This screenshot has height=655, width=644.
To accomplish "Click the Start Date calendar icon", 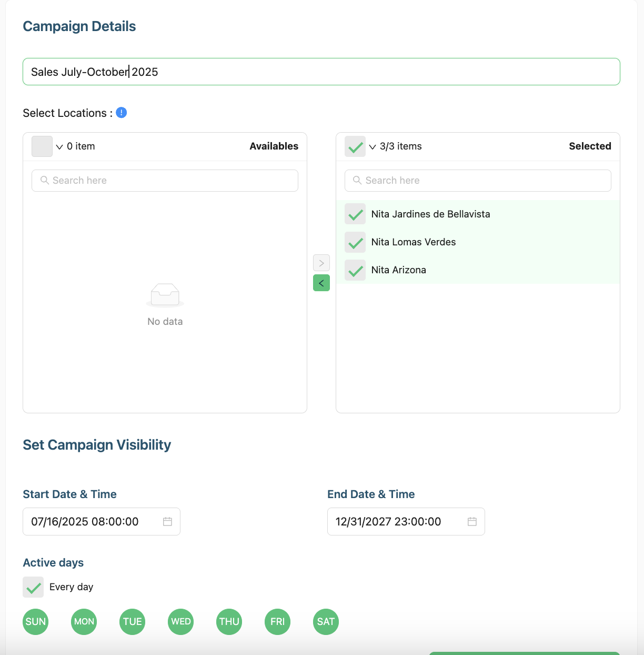I will 167,521.
